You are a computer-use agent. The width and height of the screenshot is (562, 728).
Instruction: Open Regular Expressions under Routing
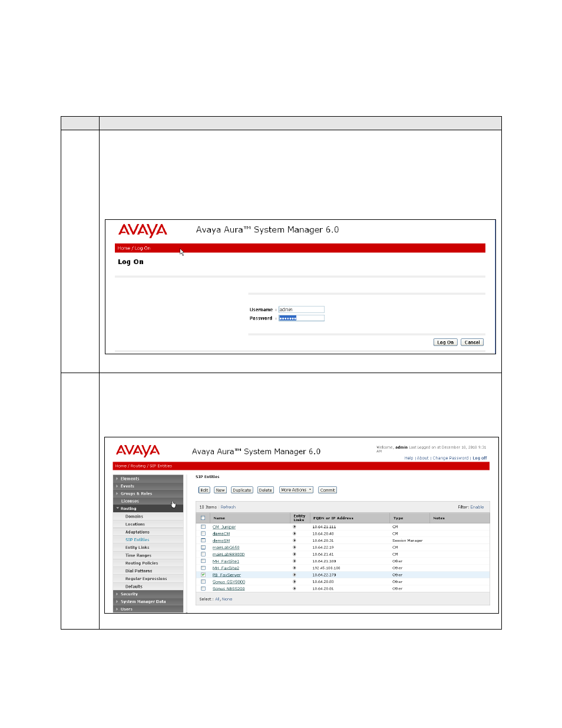pyautogui.click(x=146, y=579)
